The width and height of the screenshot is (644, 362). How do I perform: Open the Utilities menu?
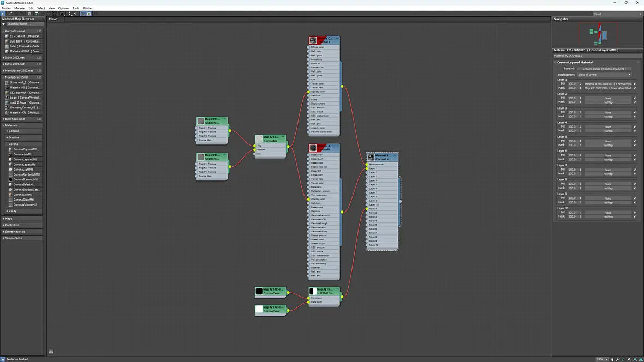click(x=87, y=8)
